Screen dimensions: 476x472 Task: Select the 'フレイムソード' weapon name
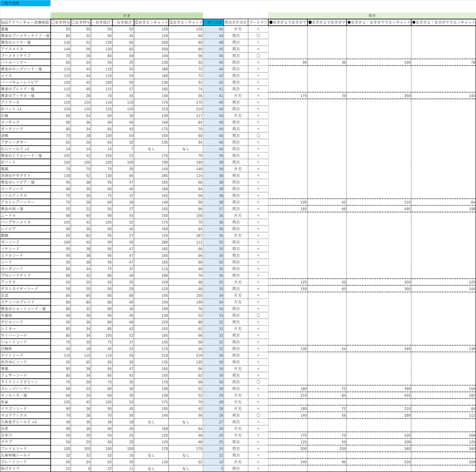[x=25, y=448]
